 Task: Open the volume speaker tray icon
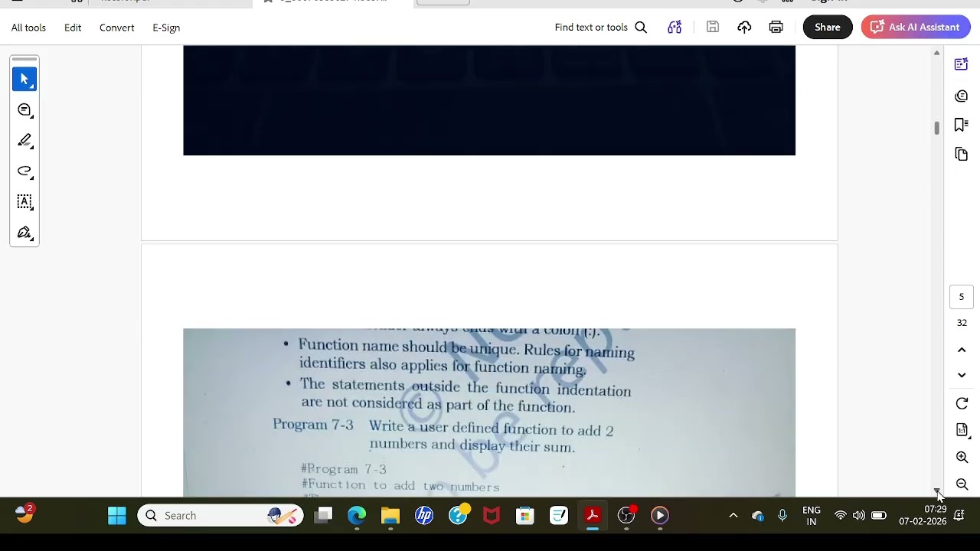[859, 516]
